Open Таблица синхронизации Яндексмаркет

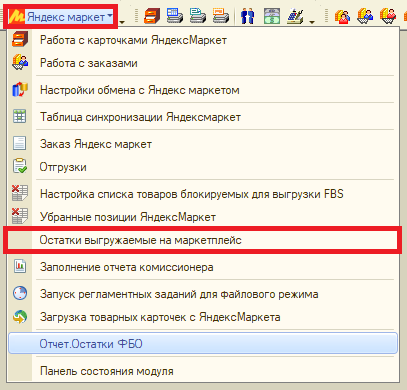(203, 117)
